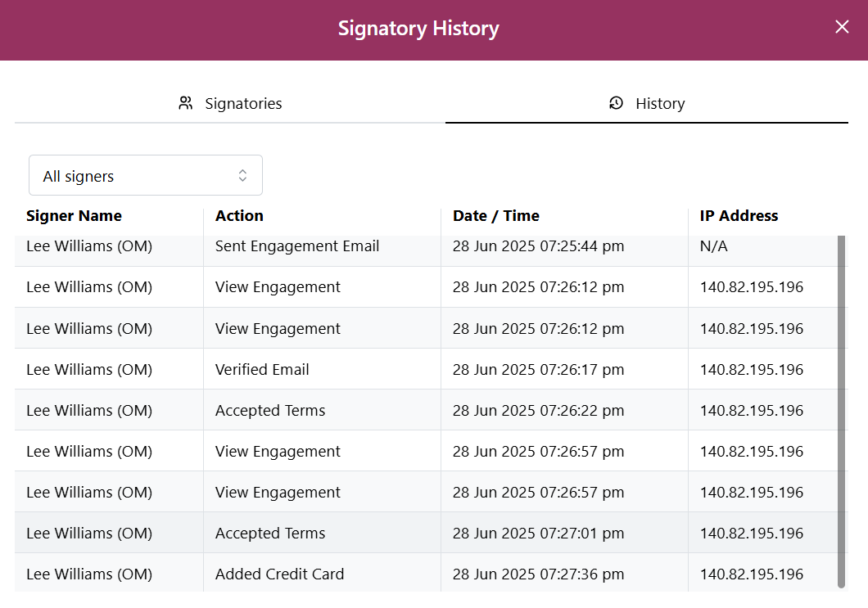Image resolution: width=868 pixels, height=608 pixels.
Task: Click the history table vertical scrollbar
Action: pos(842,409)
